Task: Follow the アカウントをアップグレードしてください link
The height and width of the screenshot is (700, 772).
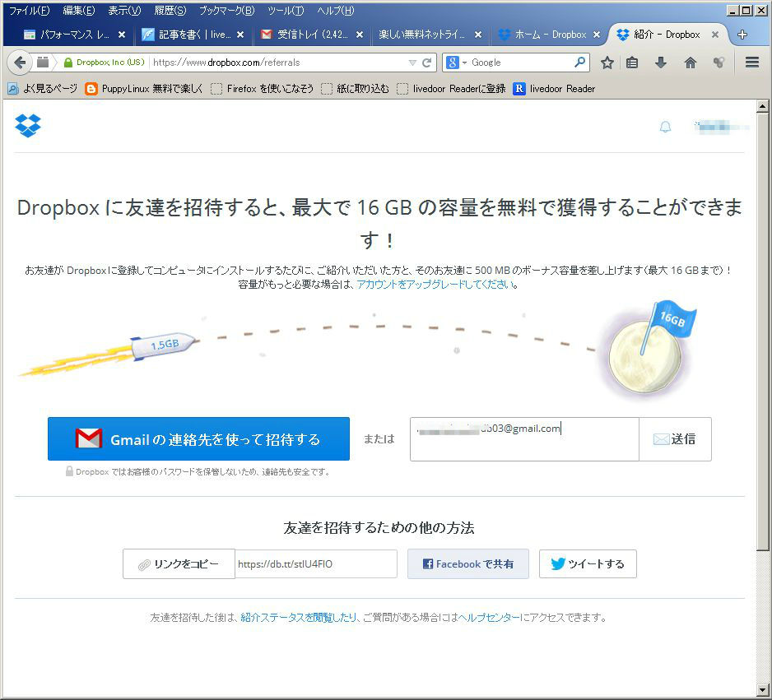Action: click(x=435, y=285)
